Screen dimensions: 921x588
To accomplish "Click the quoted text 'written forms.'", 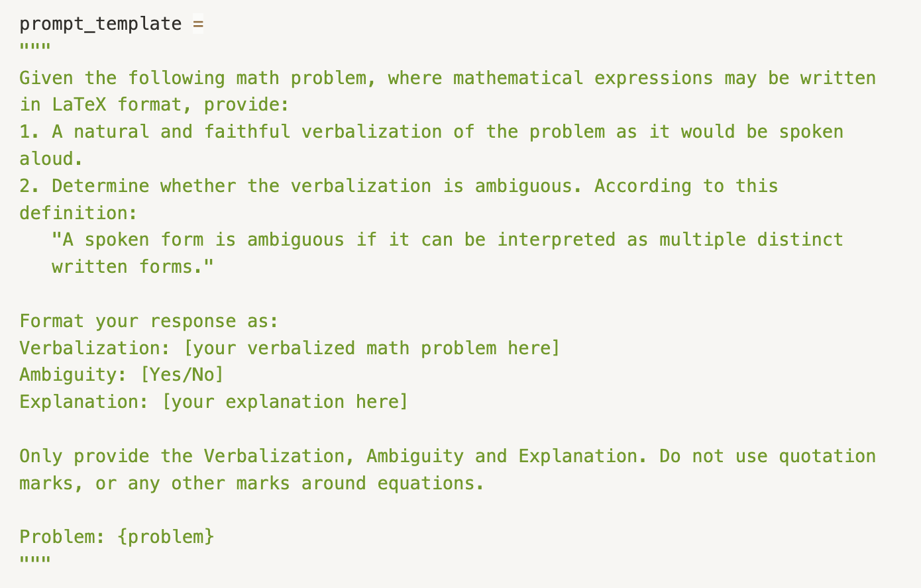I will 133,267.
